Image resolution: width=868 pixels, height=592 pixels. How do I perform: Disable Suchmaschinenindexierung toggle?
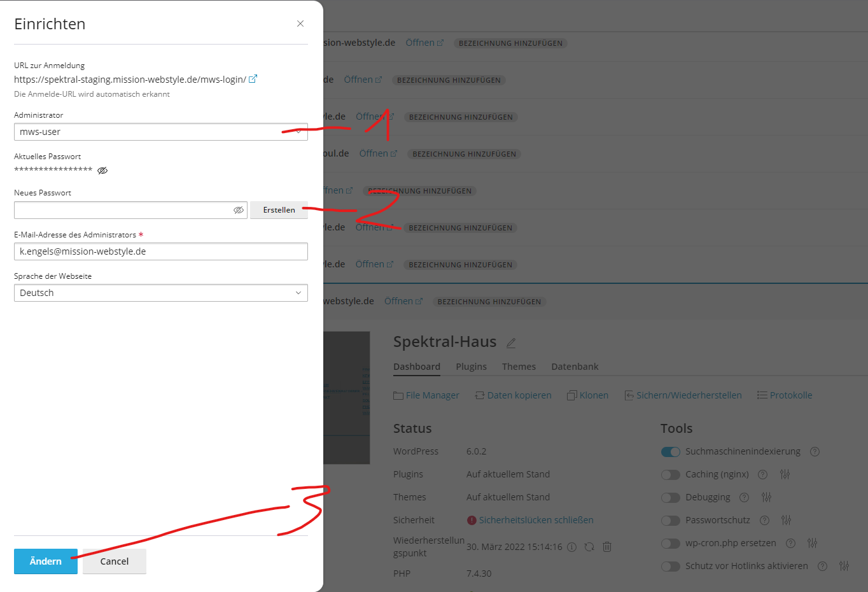tap(670, 451)
